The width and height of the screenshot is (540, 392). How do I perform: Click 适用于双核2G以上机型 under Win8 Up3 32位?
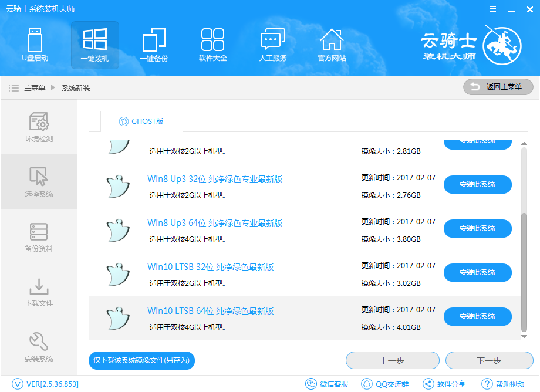pyautogui.click(x=187, y=195)
